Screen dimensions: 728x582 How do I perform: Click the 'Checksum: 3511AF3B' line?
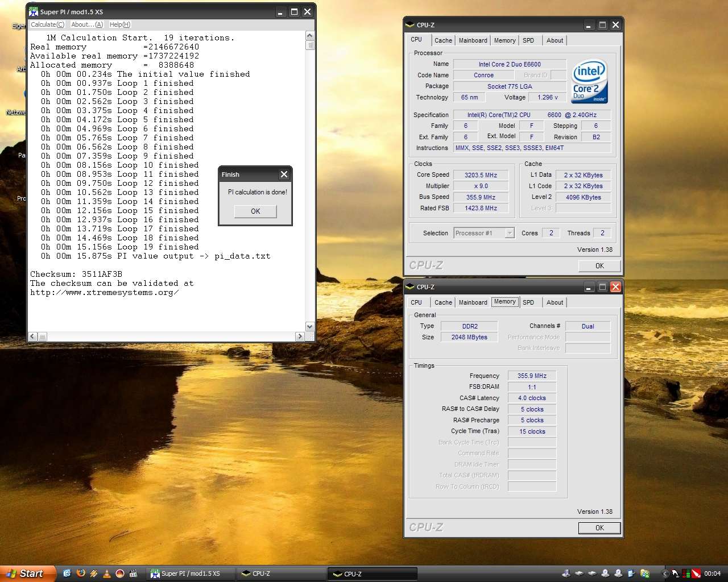(x=76, y=274)
